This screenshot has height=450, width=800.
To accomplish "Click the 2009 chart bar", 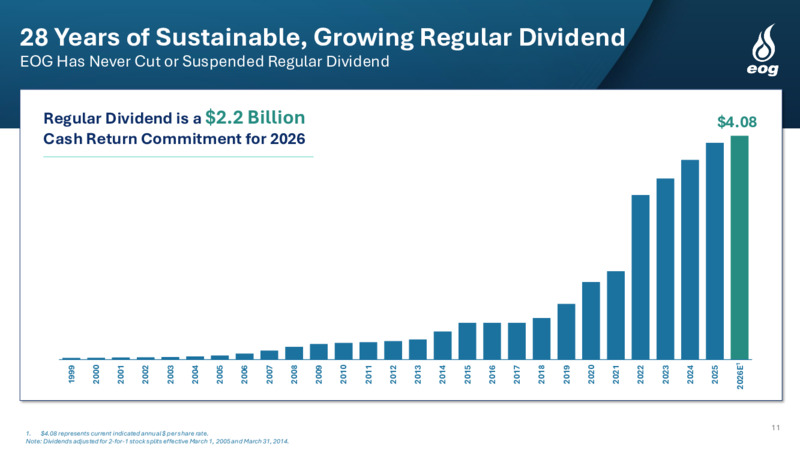I will (319, 352).
